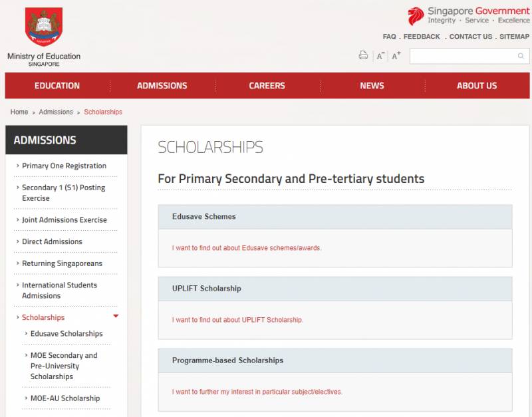
Task: Decrease font size with A- icon
Action: tap(380, 56)
